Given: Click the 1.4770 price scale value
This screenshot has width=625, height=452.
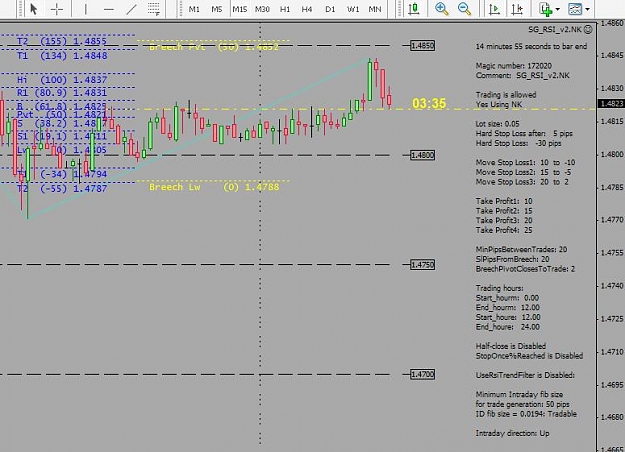Looking at the screenshot, I should 613,220.
